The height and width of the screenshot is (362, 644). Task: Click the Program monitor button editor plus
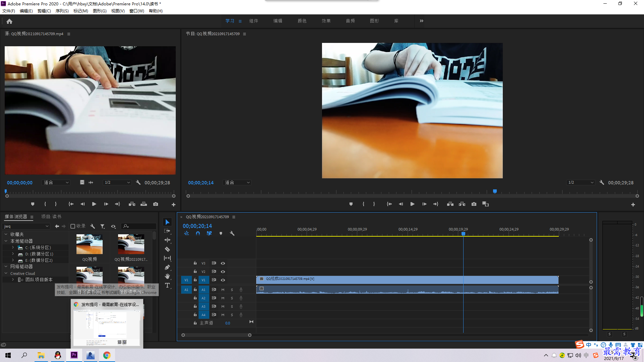click(633, 204)
